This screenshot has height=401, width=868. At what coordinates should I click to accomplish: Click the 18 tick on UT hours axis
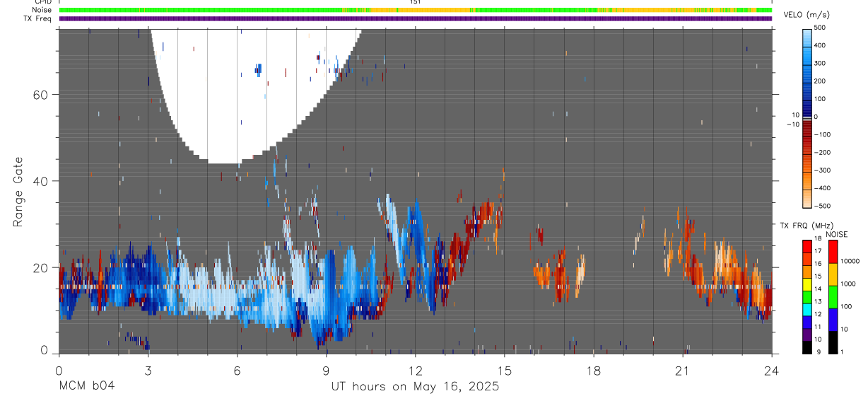pos(593,370)
